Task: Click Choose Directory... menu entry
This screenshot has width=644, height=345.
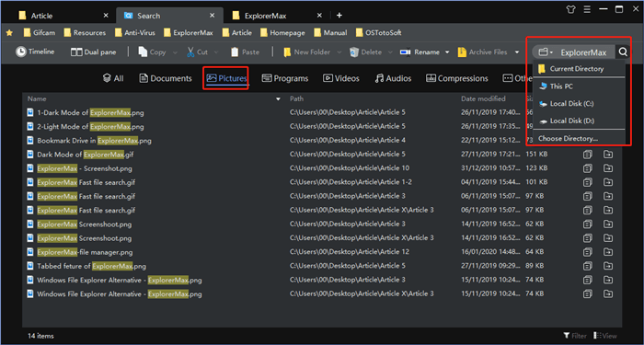Action: (579, 138)
